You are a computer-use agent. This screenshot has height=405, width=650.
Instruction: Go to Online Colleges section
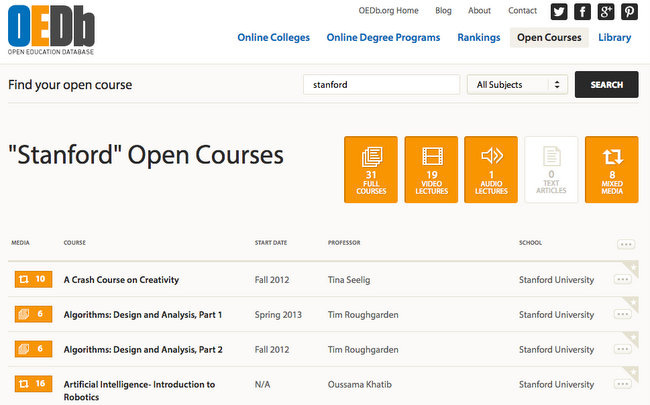point(273,37)
